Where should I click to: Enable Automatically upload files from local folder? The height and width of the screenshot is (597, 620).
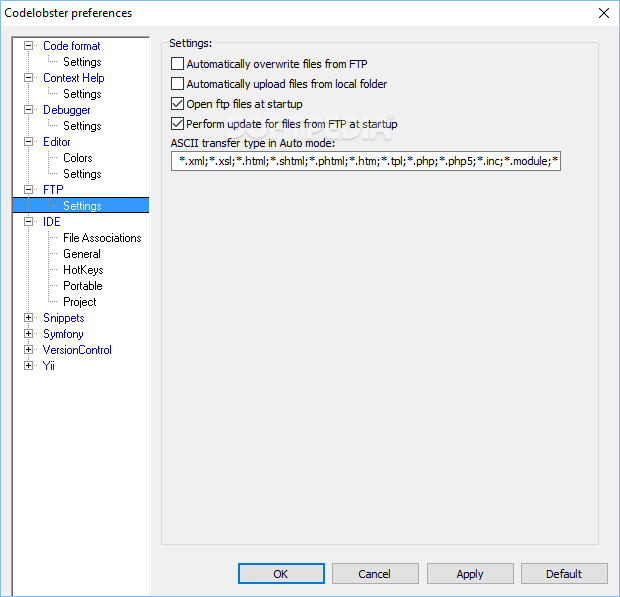(177, 84)
